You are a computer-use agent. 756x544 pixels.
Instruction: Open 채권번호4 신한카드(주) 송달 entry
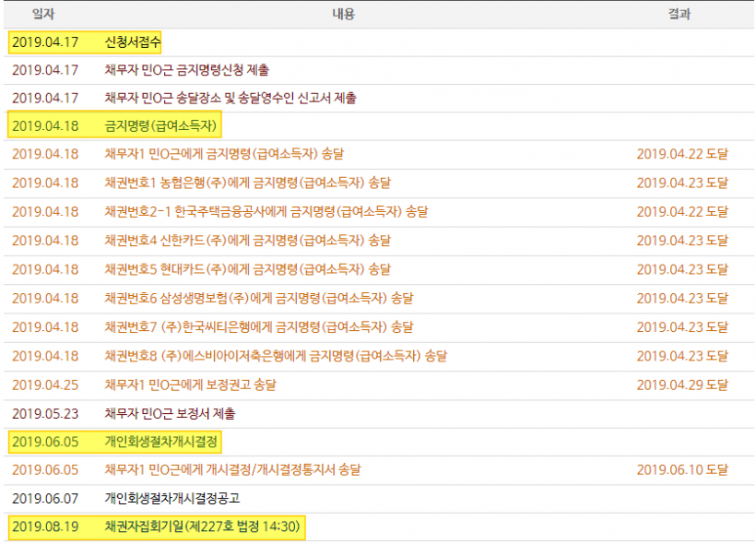click(x=247, y=241)
